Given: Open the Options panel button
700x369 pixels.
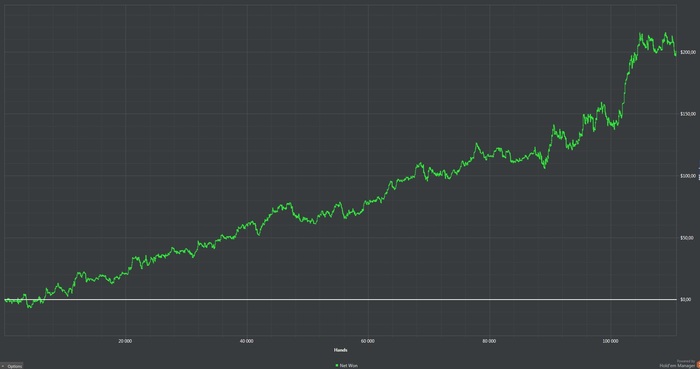Looking at the screenshot, I should point(12,366).
